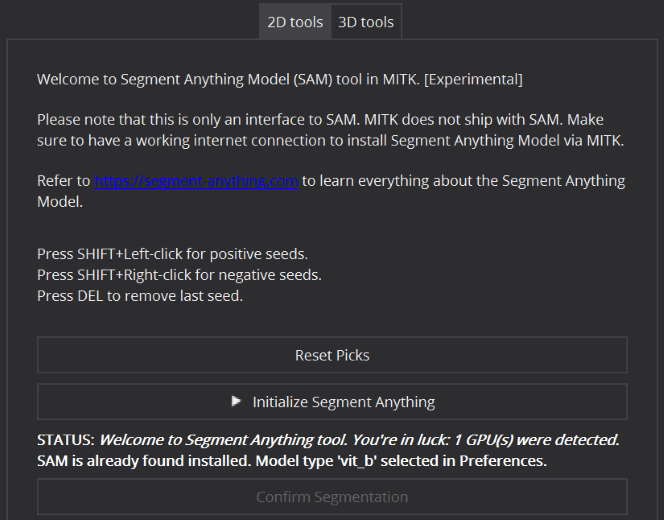Image resolution: width=664 pixels, height=520 pixels.
Task: Select the bold STATUS label
Action: click(x=66, y=440)
